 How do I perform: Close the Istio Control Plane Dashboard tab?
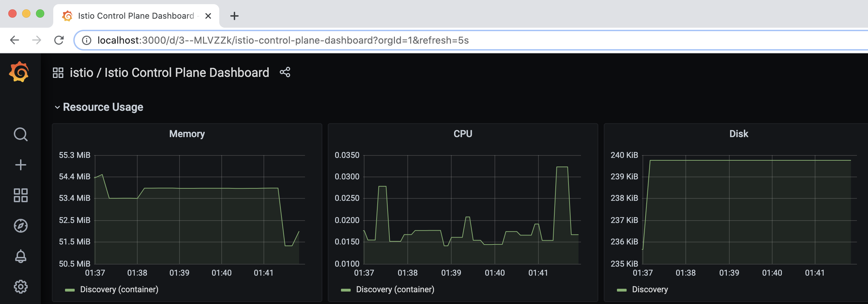tap(208, 16)
